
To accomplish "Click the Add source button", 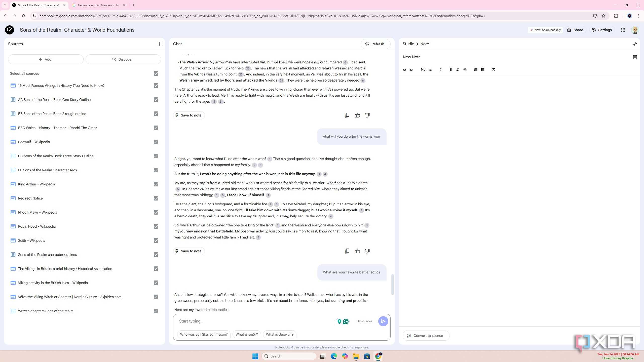I will tap(46, 59).
